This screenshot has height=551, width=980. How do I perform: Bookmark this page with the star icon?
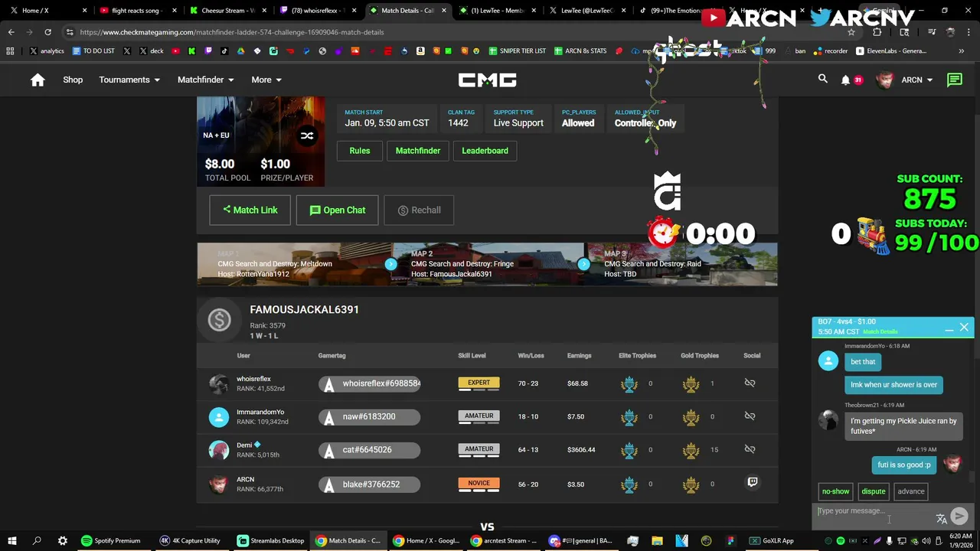click(851, 32)
